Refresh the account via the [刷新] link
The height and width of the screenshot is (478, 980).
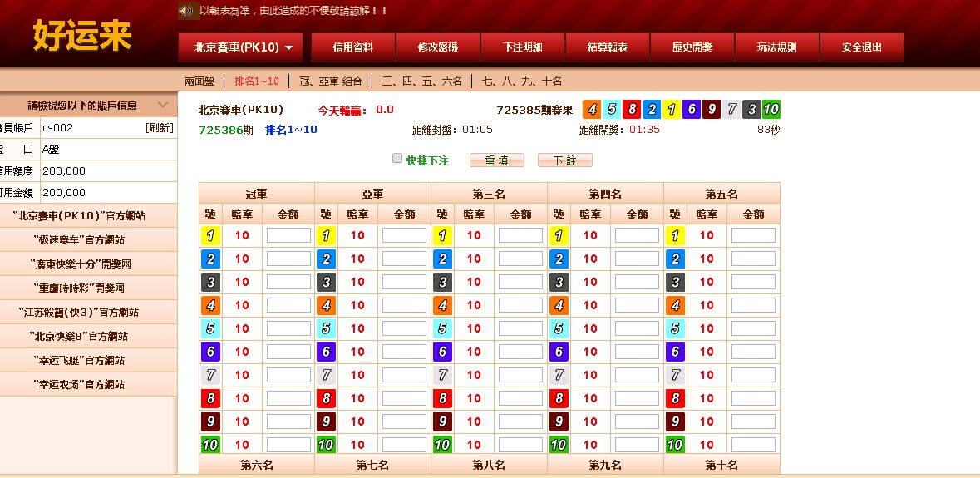(x=160, y=128)
